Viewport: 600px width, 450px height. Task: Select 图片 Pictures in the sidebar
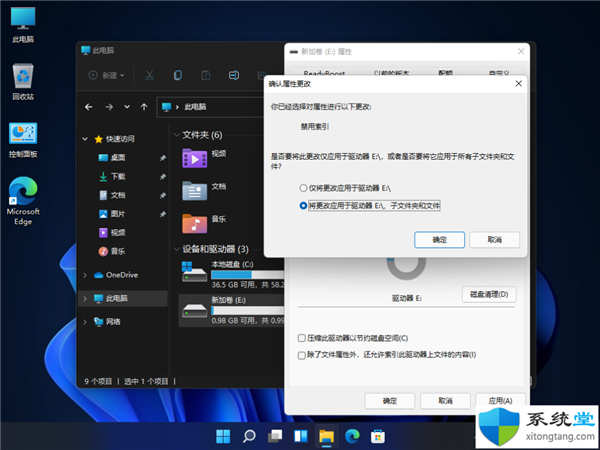pos(117,214)
